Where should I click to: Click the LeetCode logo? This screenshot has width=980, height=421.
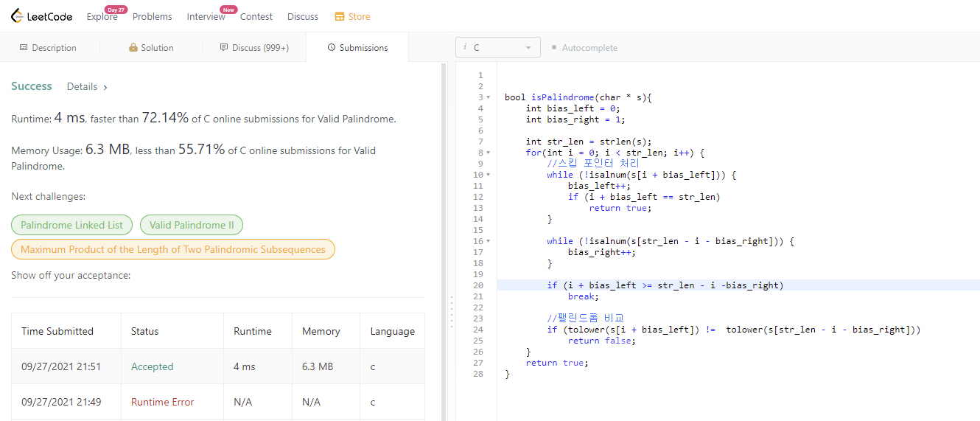pyautogui.click(x=42, y=16)
